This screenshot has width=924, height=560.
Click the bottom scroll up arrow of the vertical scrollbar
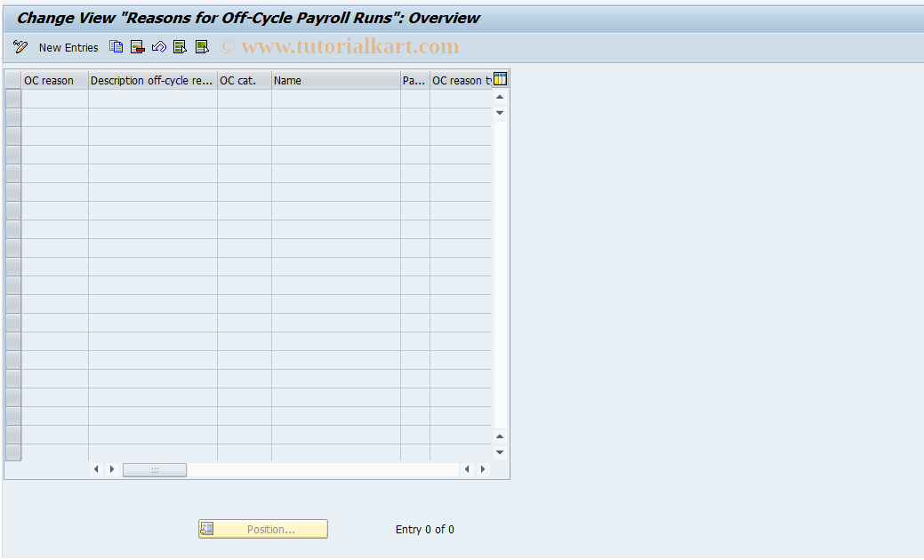(500, 436)
